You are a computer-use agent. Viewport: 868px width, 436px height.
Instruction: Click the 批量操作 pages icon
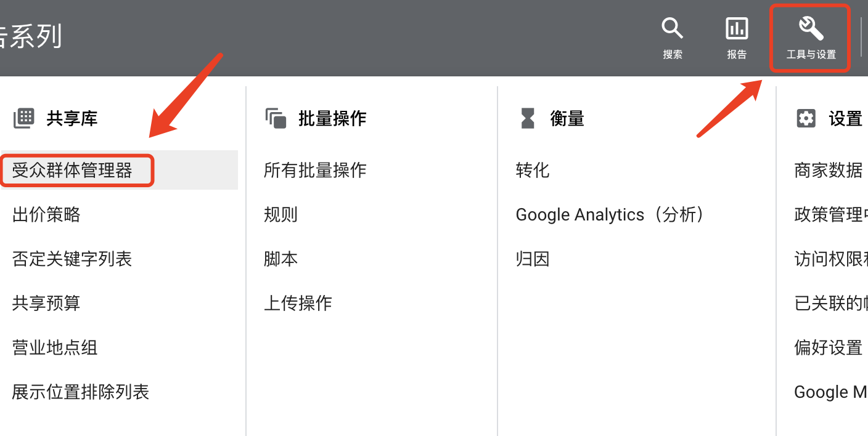point(276,118)
